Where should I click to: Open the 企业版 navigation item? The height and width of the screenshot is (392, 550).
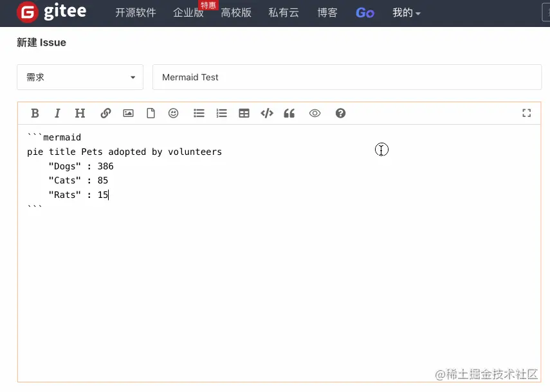click(x=188, y=13)
